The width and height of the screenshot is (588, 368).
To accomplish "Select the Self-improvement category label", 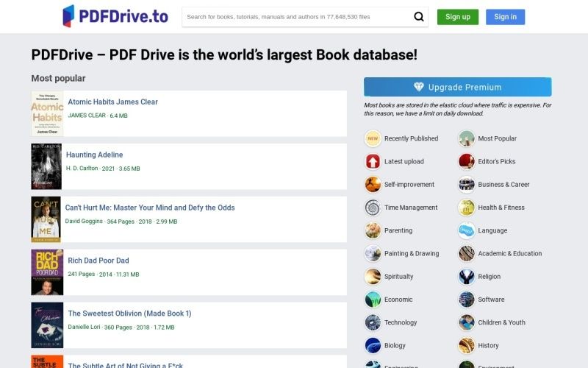I will pyautogui.click(x=409, y=185).
